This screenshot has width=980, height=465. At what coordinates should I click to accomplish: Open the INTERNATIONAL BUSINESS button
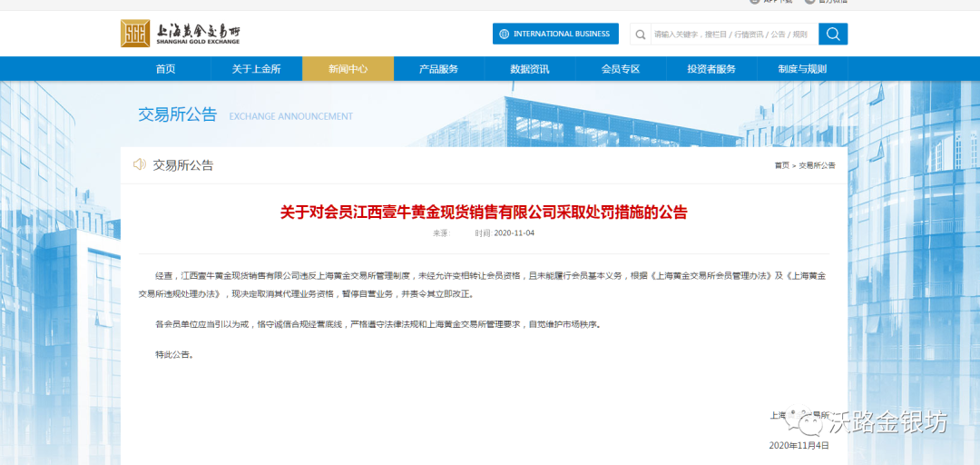click(x=555, y=34)
